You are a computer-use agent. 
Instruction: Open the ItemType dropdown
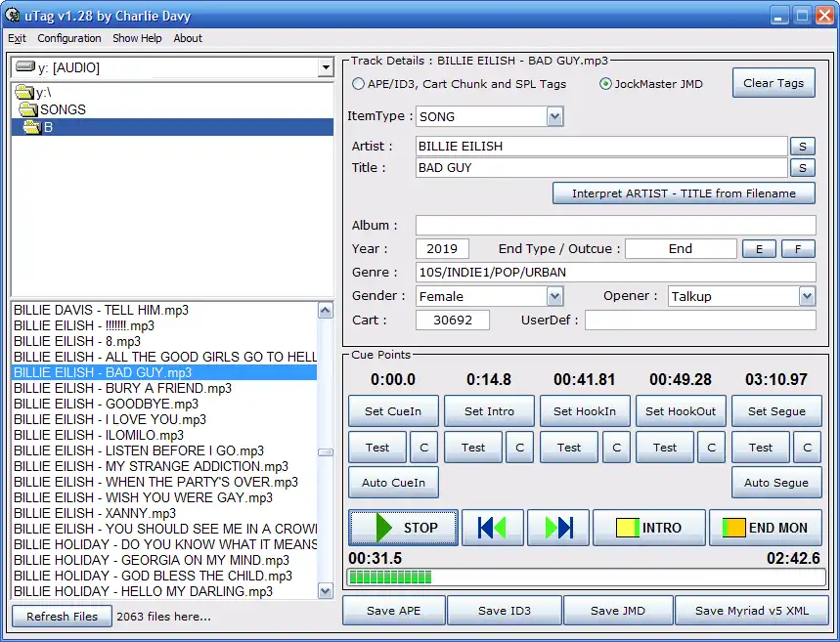click(x=554, y=116)
